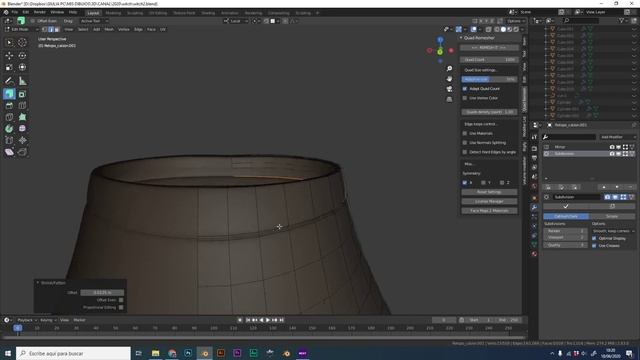Select the Loop Cut tool
Viewport: 640px width, 360px height.
(22, 106)
